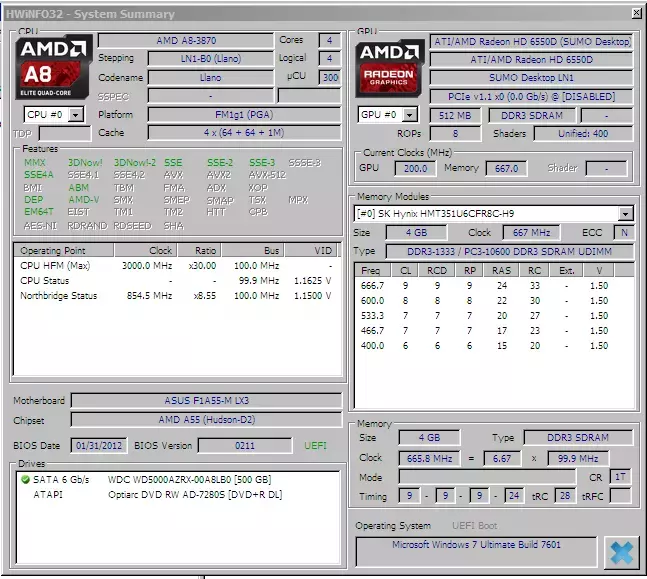
Task: Click the FM1g1 (PGA) platform field
Action: point(244,115)
